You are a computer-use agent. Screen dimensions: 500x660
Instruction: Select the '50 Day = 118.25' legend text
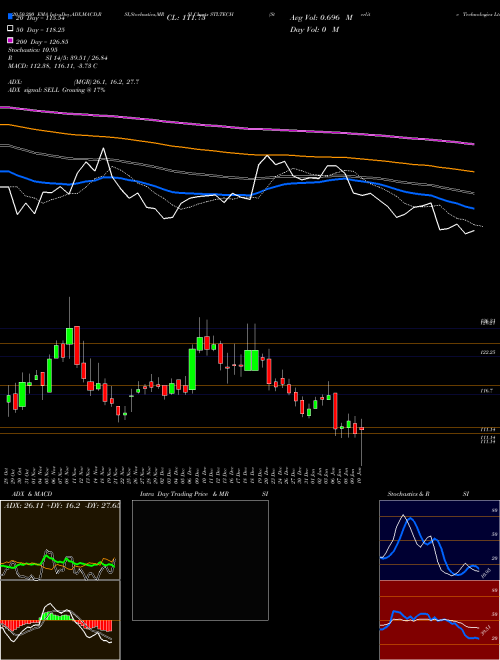coord(43,29)
